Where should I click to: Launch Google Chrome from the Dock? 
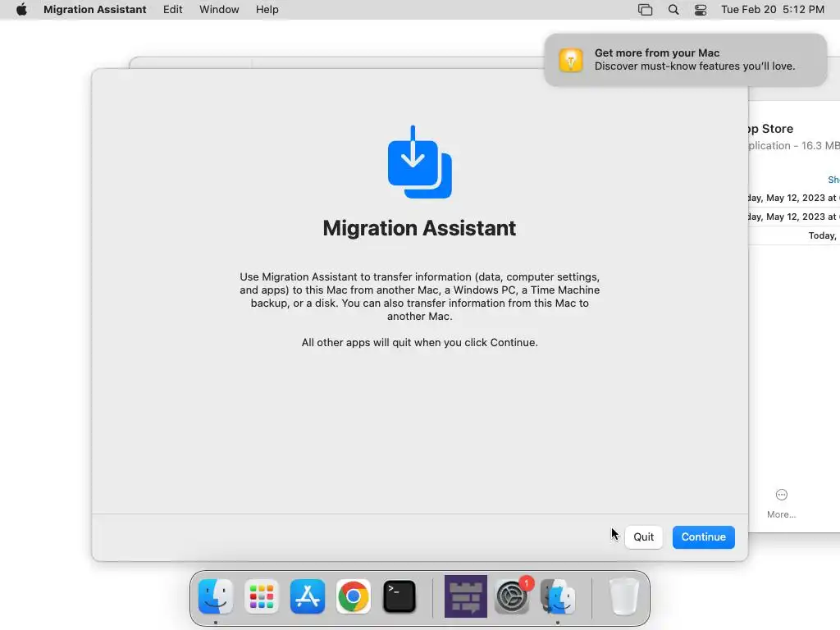(x=353, y=596)
